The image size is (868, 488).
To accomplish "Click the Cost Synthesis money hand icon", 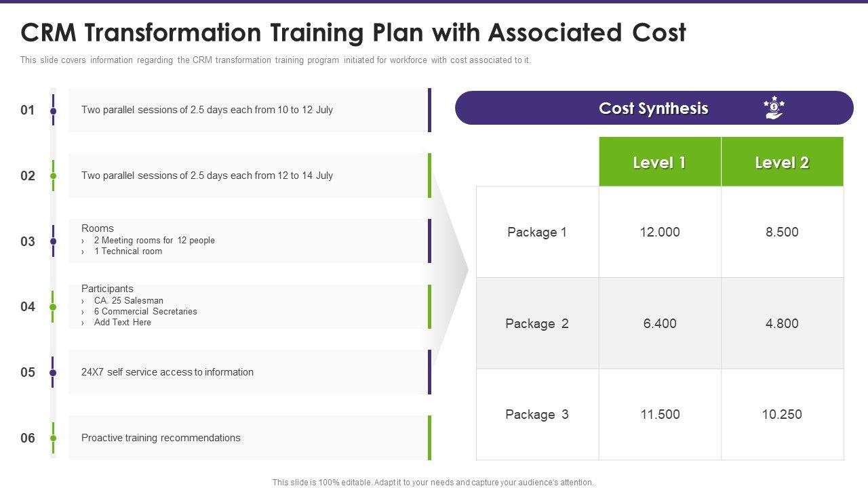I will click(x=774, y=108).
